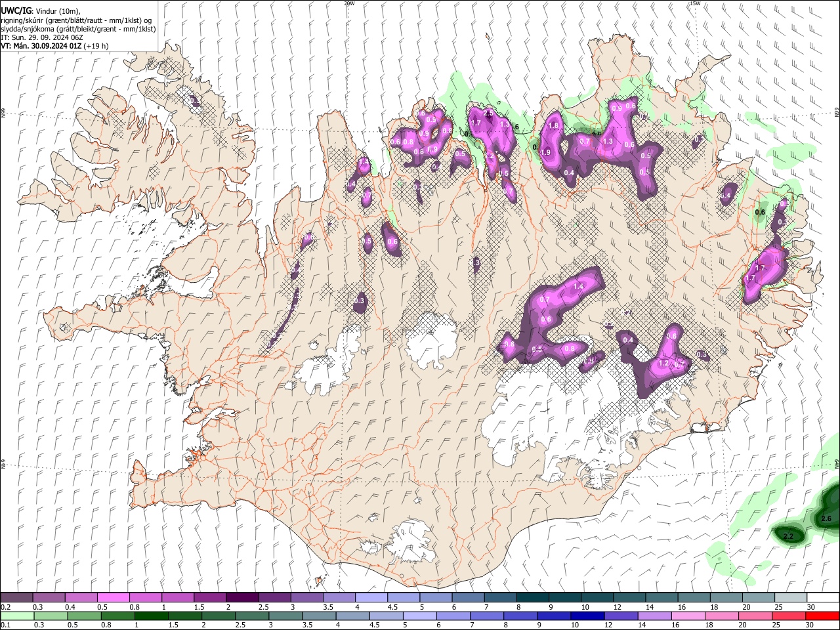Viewport: 840px width, 630px height.
Task: Click the black '0.6' value over the east coast
Action: coord(761,212)
